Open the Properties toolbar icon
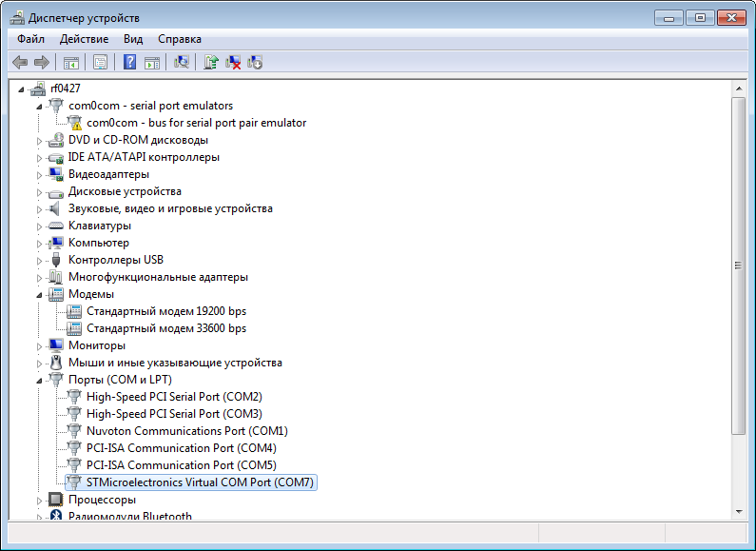 click(x=100, y=62)
